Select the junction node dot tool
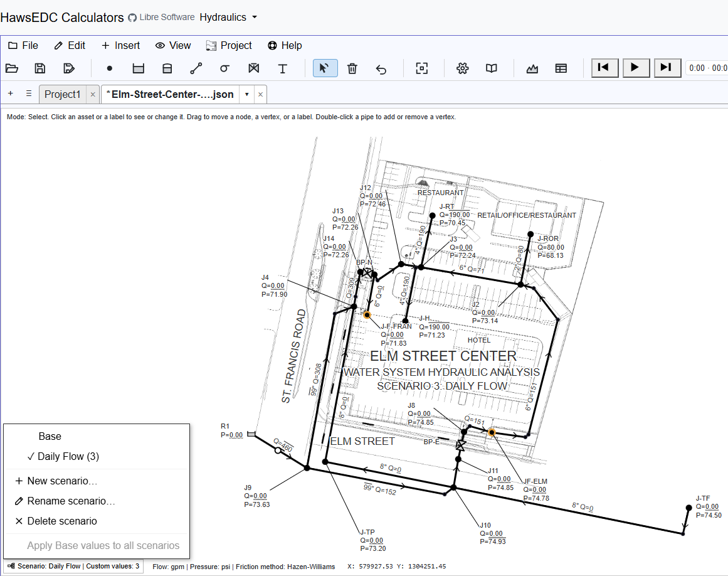The image size is (728, 576). click(x=110, y=68)
